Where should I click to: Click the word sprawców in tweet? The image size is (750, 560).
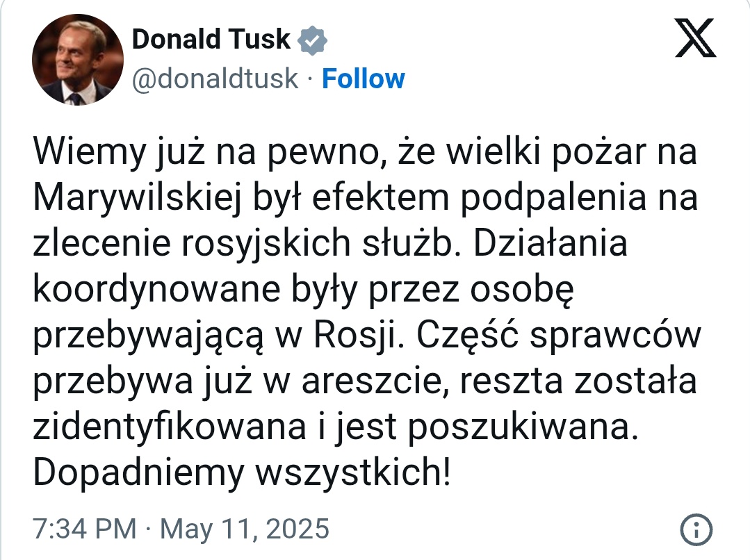(615, 336)
